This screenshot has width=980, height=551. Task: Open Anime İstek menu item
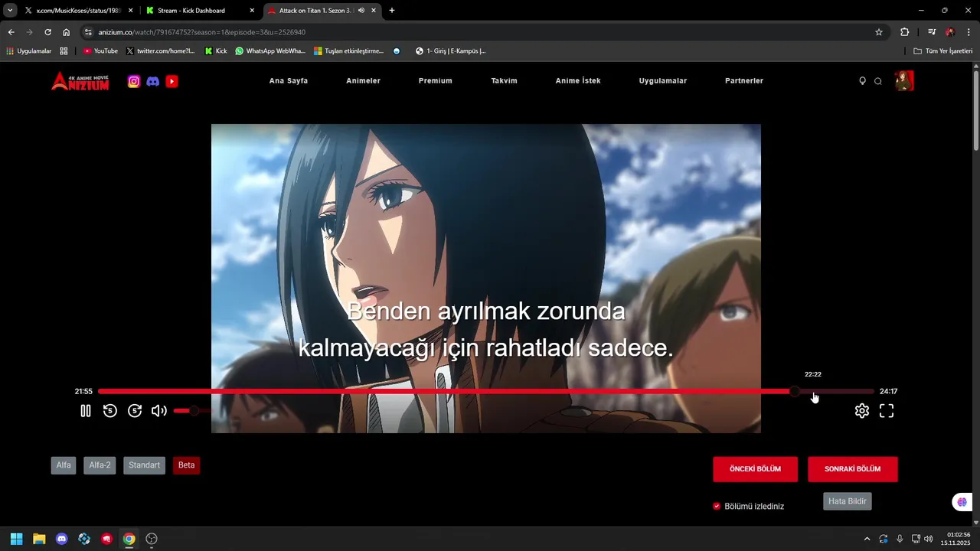coord(578,81)
